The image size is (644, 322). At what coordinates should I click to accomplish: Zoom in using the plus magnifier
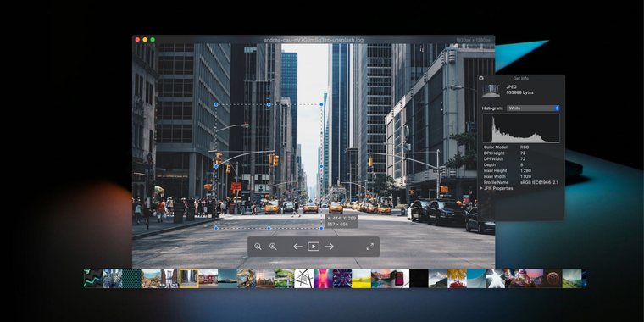click(x=273, y=247)
